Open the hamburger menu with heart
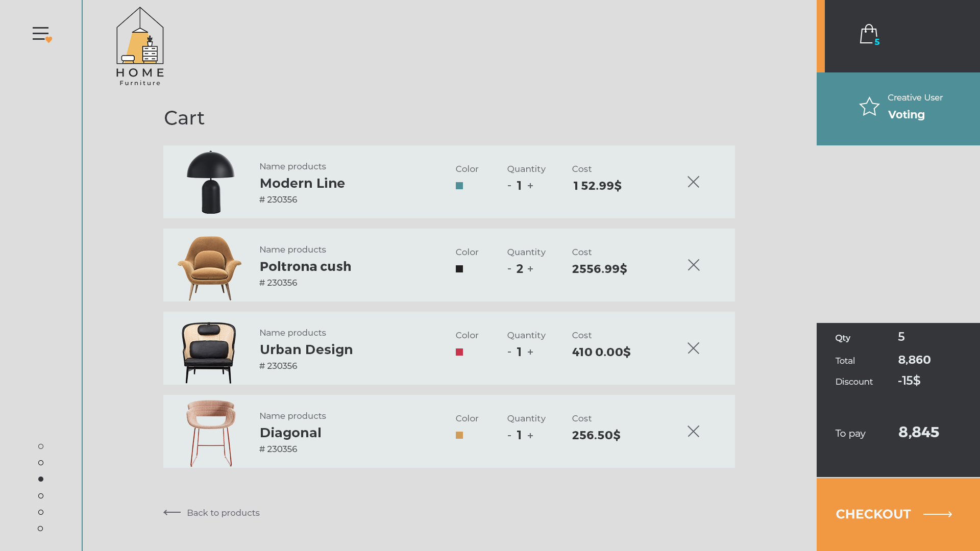Screen dimensions: 980x551 pyautogui.click(x=42, y=34)
